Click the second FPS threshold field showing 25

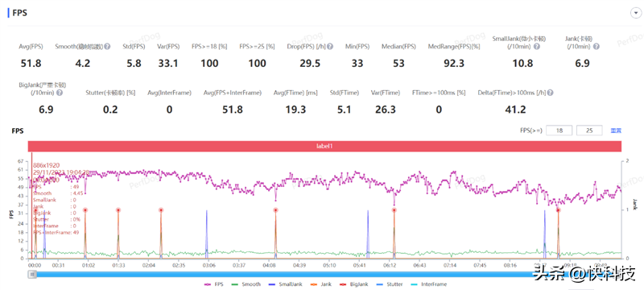click(589, 130)
